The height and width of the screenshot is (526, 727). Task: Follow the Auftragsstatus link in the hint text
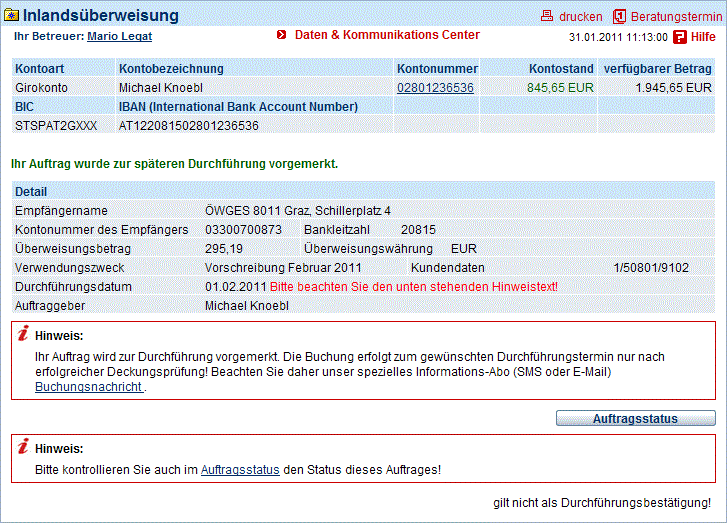tap(240, 470)
